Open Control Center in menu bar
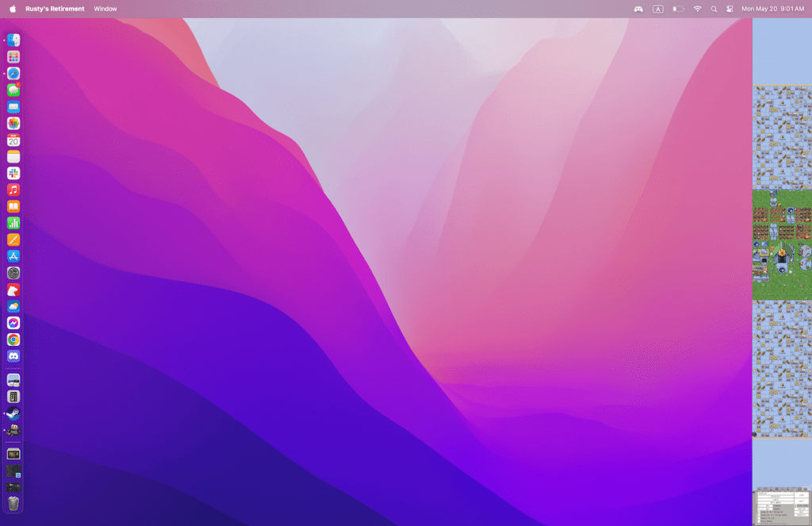This screenshot has height=526, width=812. click(730, 9)
